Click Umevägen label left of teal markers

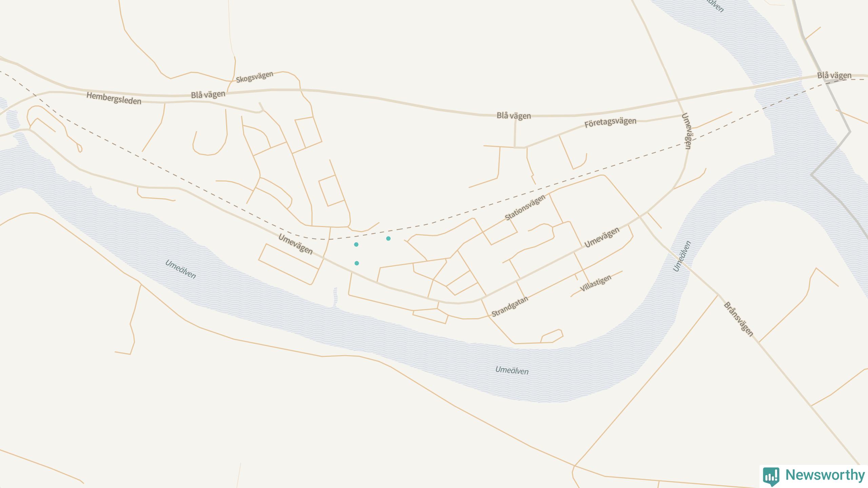coord(295,244)
